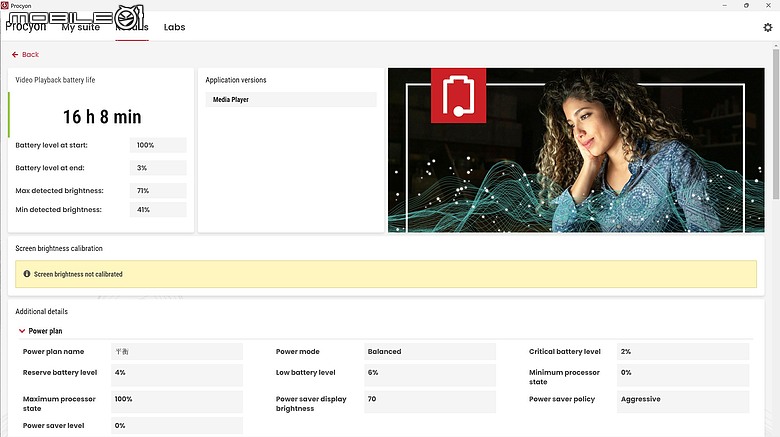The width and height of the screenshot is (780, 437).
Task: Click the Battery level at end 3% value
Action: [x=158, y=168]
